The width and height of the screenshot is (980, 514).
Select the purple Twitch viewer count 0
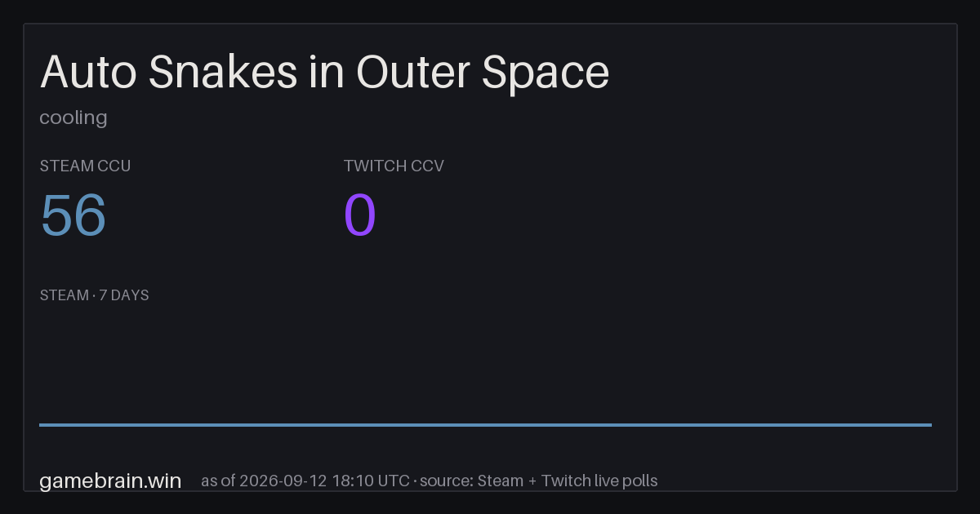point(360,216)
